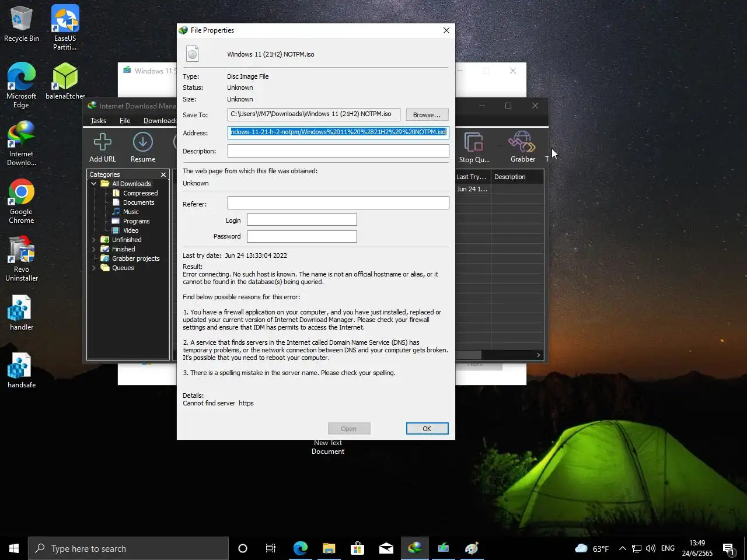Click the weather widget showing 63°F

(592, 548)
